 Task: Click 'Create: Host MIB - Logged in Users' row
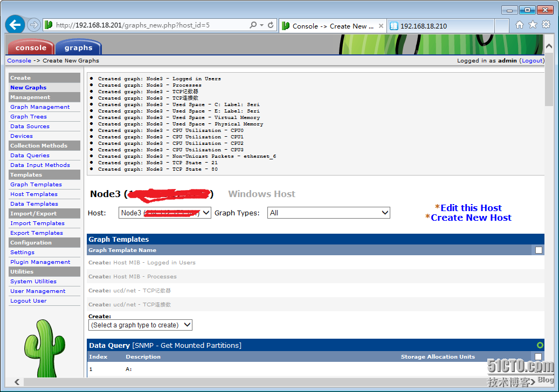pyautogui.click(x=315, y=262)
